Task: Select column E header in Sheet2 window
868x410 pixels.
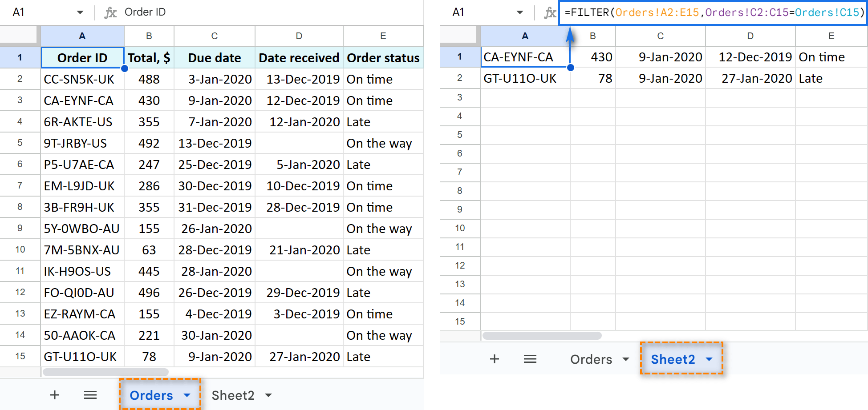Action: point(831,36)
